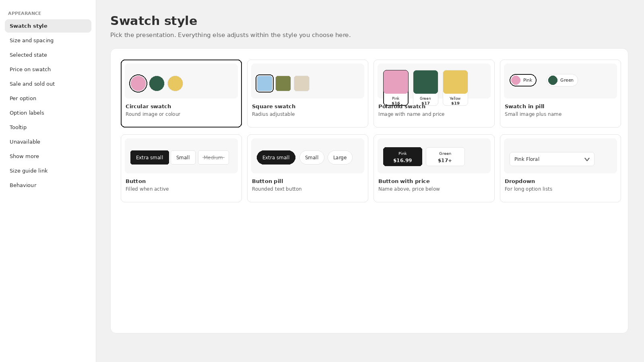
Task: Click the 'For long option lists' text
Action: [x=528, y=189]
